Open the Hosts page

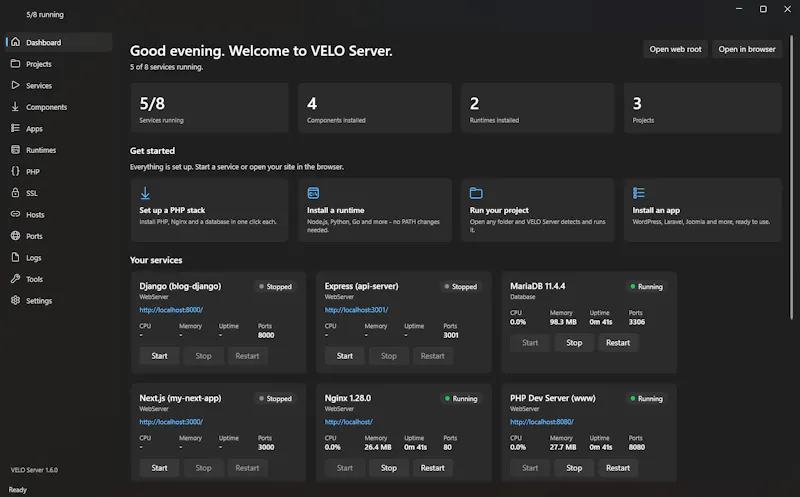[59, 214]
